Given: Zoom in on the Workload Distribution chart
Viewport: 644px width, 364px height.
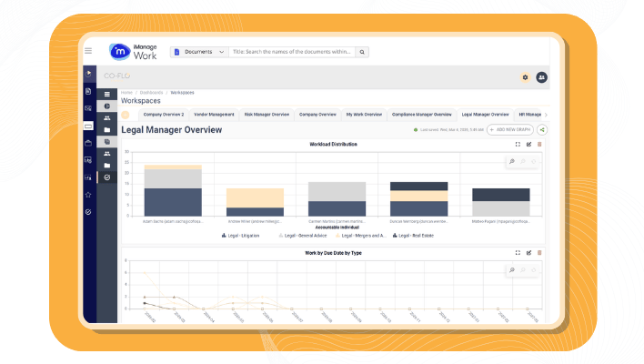Looking at the screenshot, I should pyautogui.click(x=512, y=161).
